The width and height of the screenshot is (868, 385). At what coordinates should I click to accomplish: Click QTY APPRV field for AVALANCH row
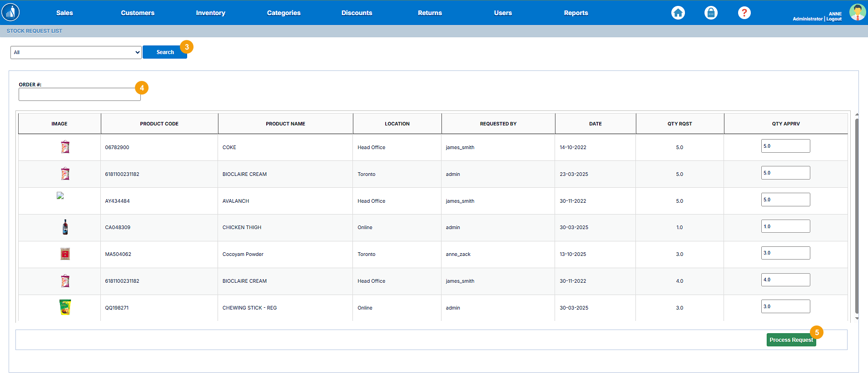pyautogui.click(x=785, y=200)
